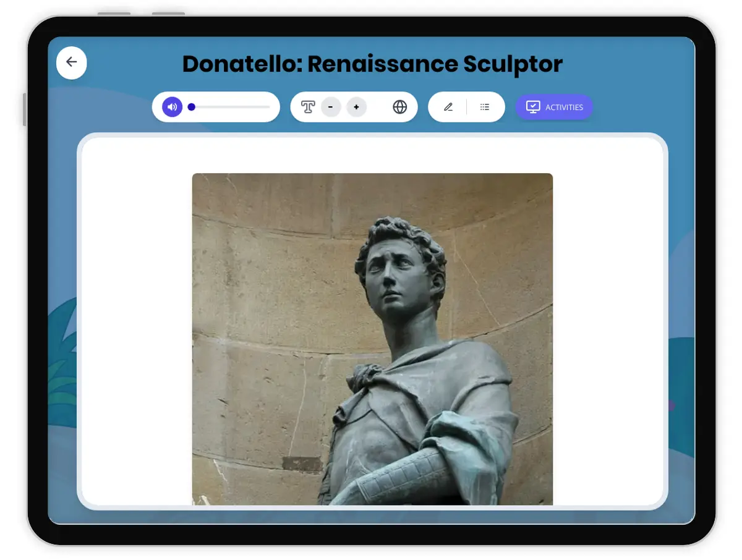The width and height of the screenshot is (742, 560).
Task: Seek to the middle of the audio progress bar
Action: coord(231,107)
